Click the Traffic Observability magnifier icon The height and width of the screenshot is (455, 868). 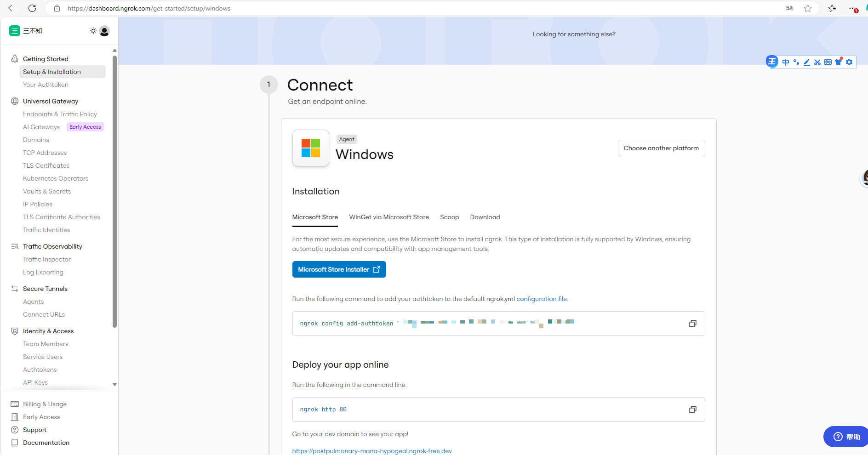coord(15,246)
